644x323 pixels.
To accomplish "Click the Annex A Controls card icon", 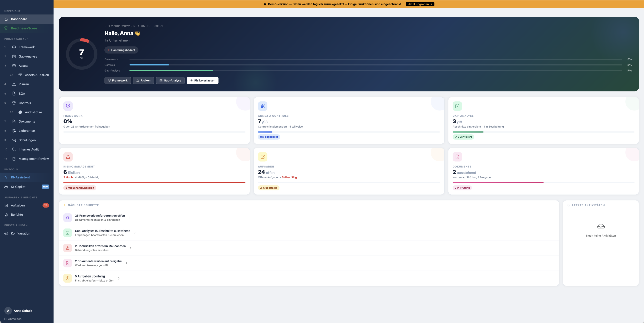I will coord(262,106).
